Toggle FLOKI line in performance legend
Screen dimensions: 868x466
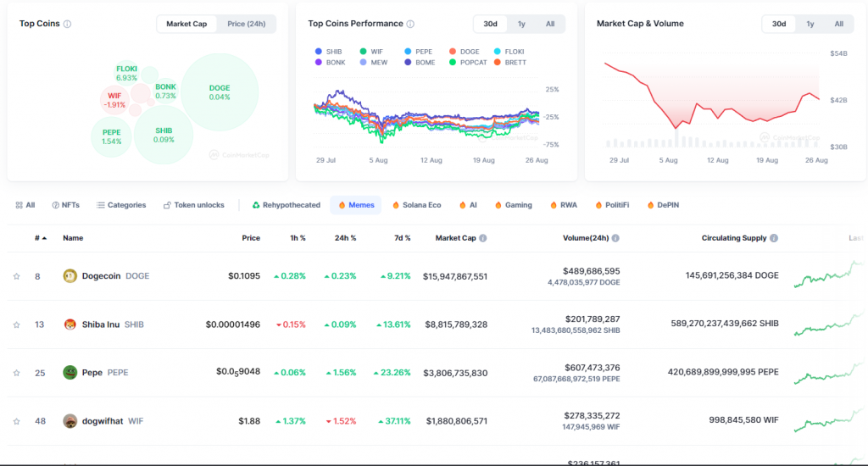pyautogui.click(x=509, y=52)
